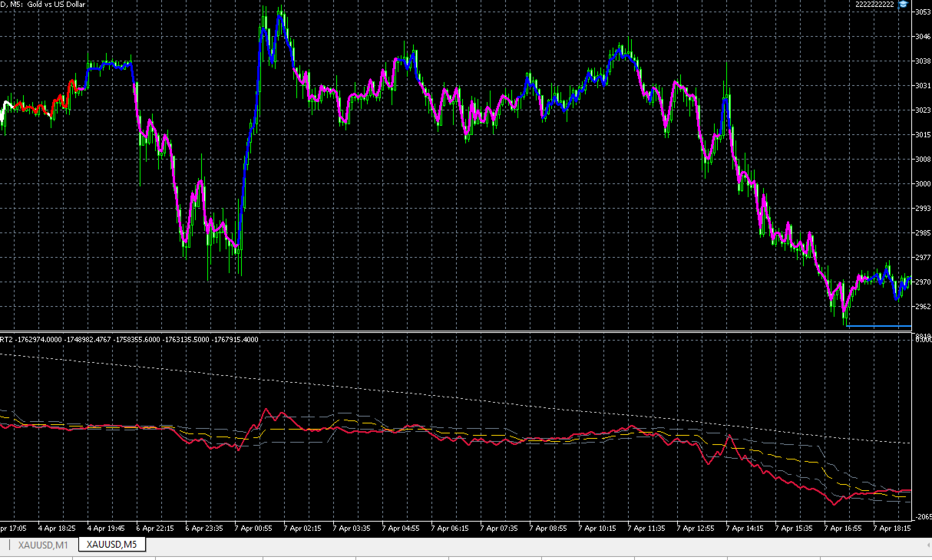
Task: Click the RT2 indicator values label
Action: [129, 339]
